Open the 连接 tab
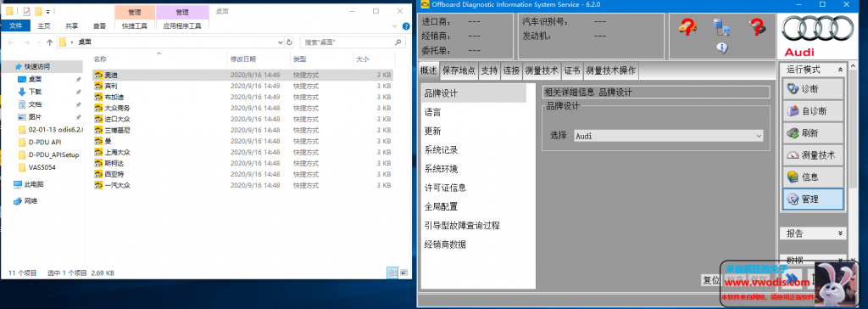Screen dimensions: 868x309 511,70
